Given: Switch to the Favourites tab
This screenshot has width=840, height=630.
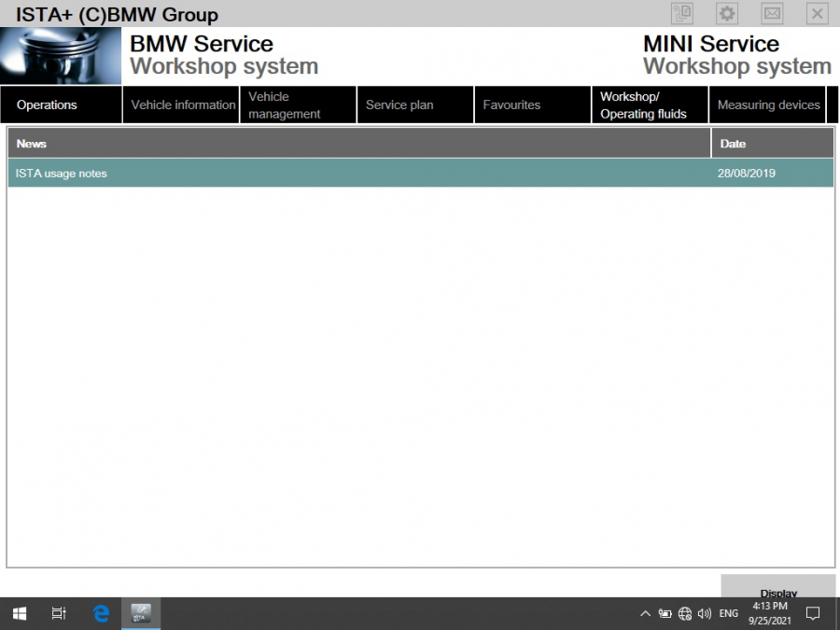Looking at the screenshot, I should [511, 105].
